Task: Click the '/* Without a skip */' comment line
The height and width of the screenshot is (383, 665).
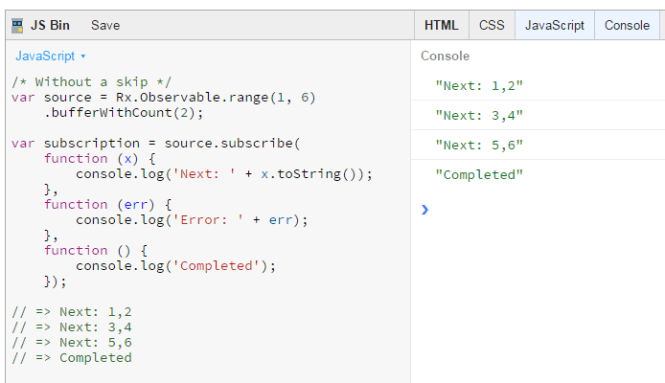Action: click(91, 82)
